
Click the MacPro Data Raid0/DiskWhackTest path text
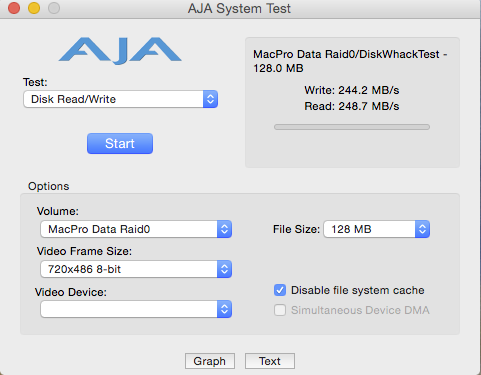point(350,61)
